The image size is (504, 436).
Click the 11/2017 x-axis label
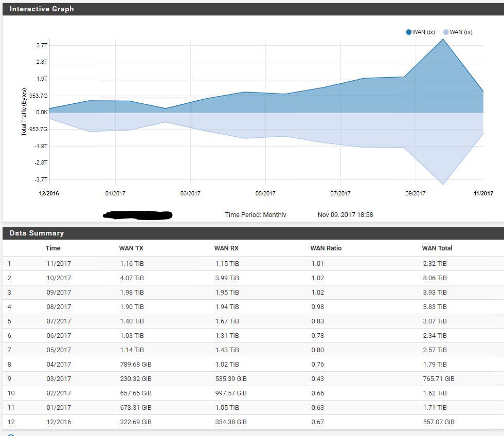pyautogui.click(x=482, y=193)
